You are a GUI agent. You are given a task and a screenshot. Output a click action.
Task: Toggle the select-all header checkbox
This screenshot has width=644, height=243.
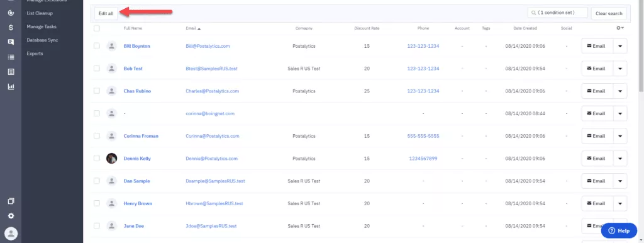click(96, 28)
